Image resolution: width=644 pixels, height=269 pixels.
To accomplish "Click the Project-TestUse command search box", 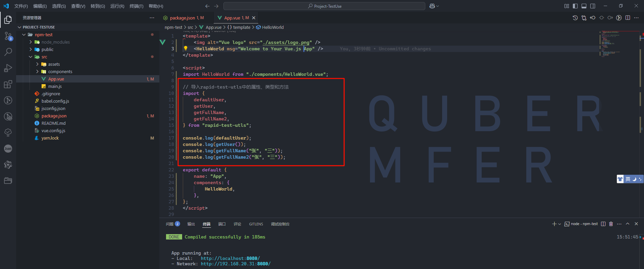I will tap(324, 6).
